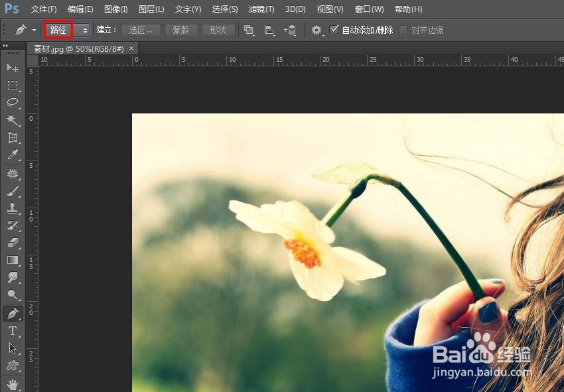Select the Gradient tool
The image size is (564, 392).
point(13,261)
